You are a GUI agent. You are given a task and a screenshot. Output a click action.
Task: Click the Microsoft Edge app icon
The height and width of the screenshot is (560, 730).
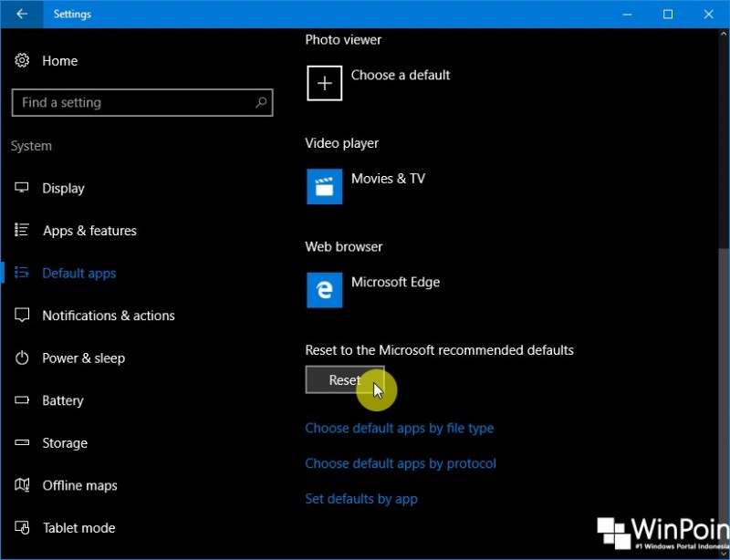pyautogui.click(x=325, y=290)
